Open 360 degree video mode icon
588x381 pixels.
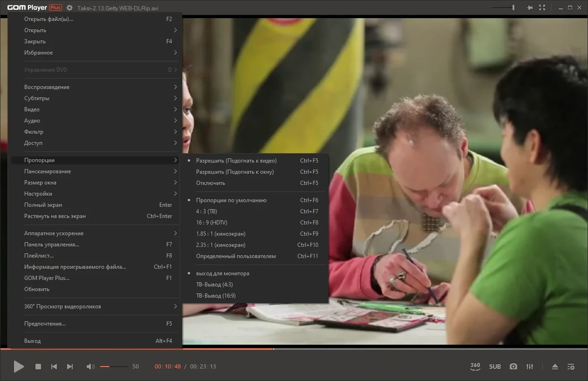475,366
